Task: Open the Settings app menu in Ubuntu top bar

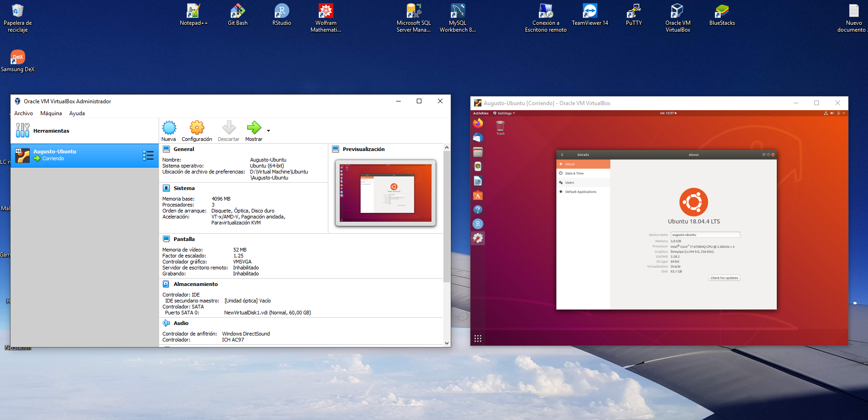Action: point(504,113)
